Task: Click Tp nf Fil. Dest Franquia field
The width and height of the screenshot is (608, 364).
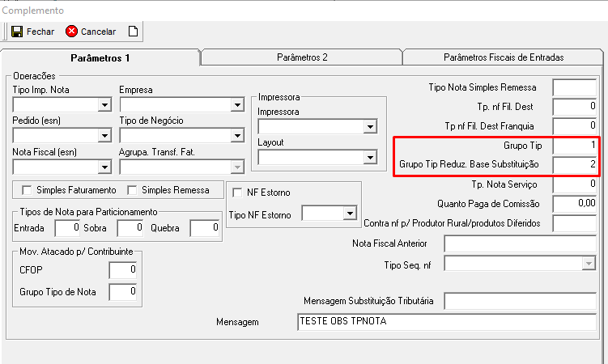Action: pos(574,126)
